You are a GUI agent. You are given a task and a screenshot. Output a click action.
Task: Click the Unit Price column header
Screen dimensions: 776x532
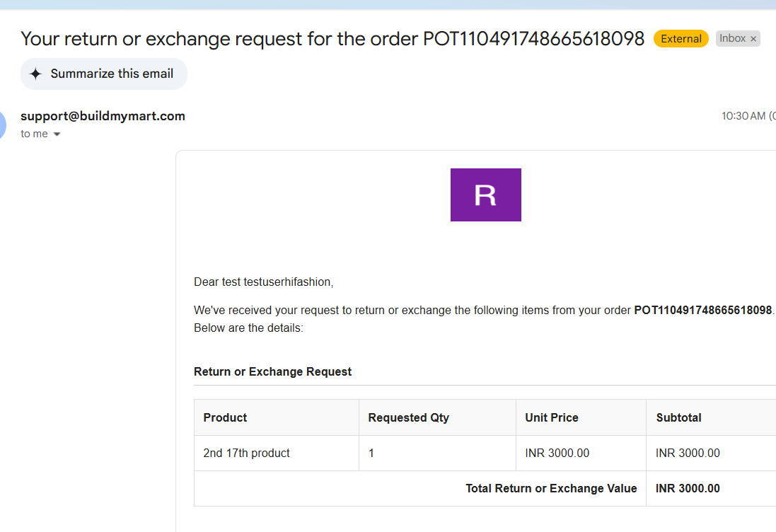(552, 417)
